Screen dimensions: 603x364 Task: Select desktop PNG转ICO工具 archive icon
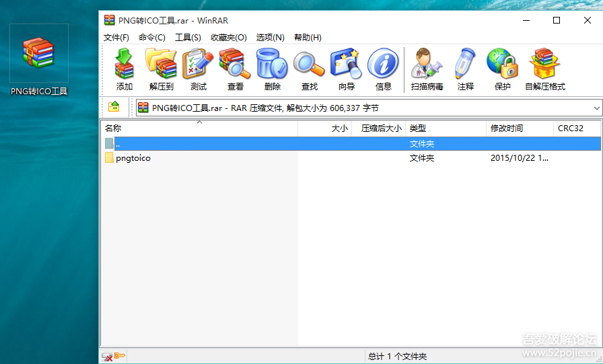pyautogui.click(x=39, y=61)
